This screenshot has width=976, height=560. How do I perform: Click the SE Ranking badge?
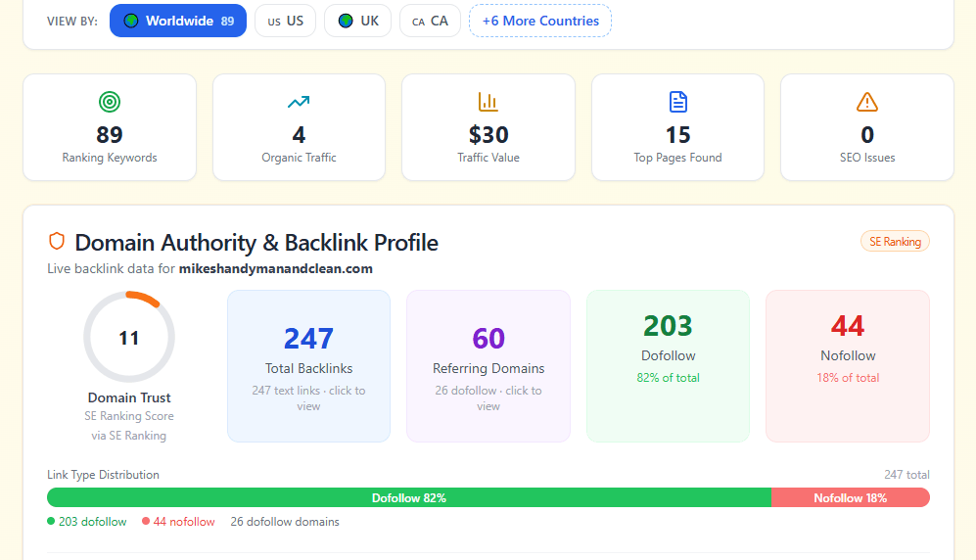pos(895,242)
